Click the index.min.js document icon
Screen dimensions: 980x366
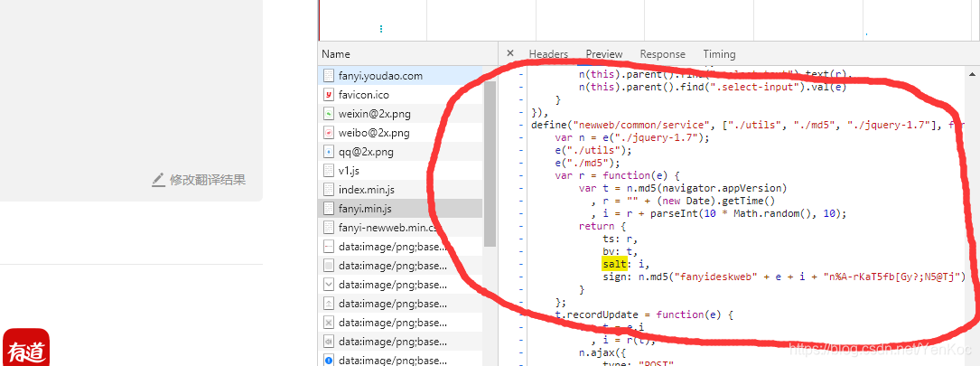(x=329, y=190)
